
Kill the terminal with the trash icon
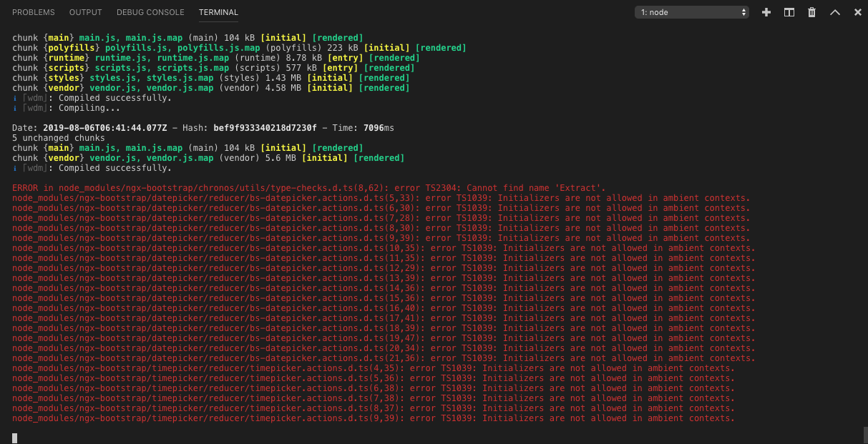pos(811,12)
